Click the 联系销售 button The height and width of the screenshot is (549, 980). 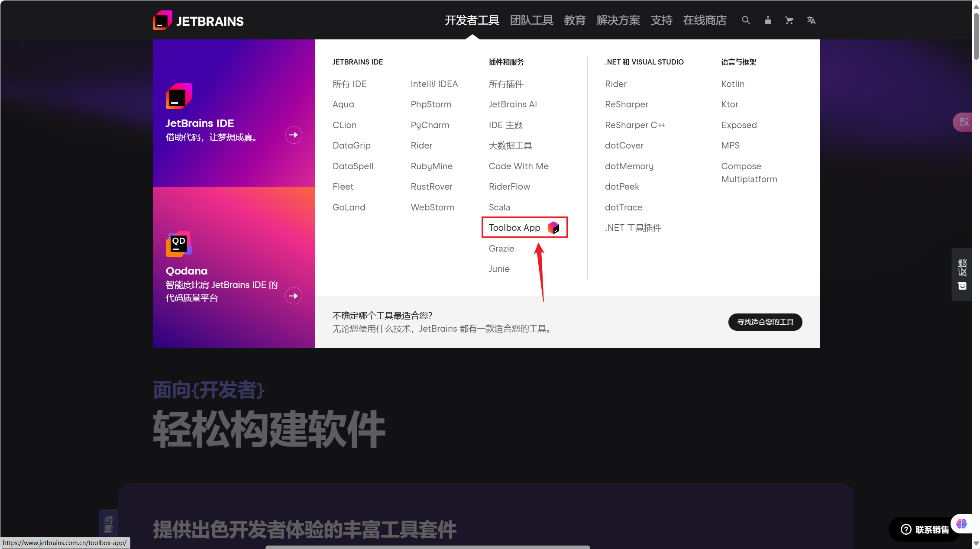tap(925, 530)
